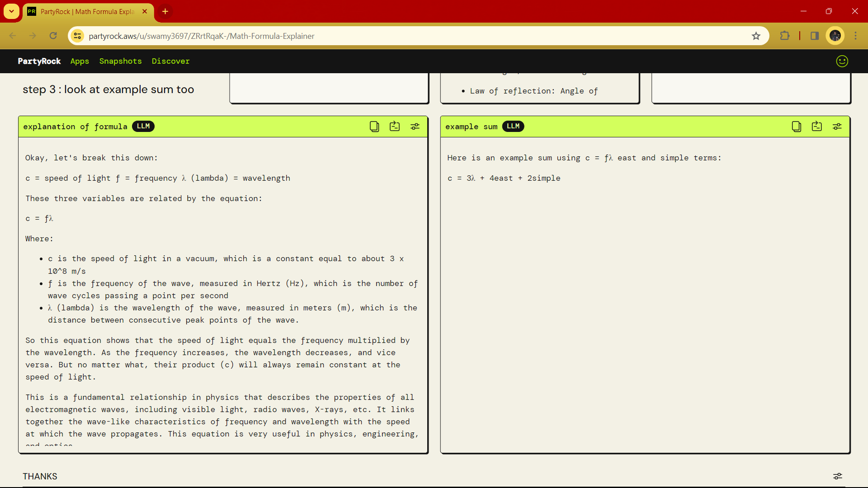868x488 pixels.
Task: Open settings for example sum widget
Action: (x=837, y=127)
